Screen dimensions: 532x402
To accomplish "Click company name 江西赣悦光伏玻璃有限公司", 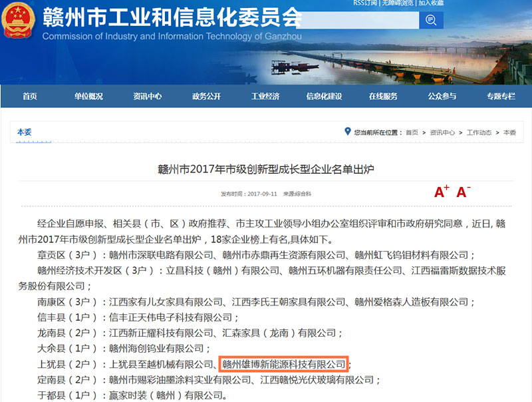I will pos(317,380).
